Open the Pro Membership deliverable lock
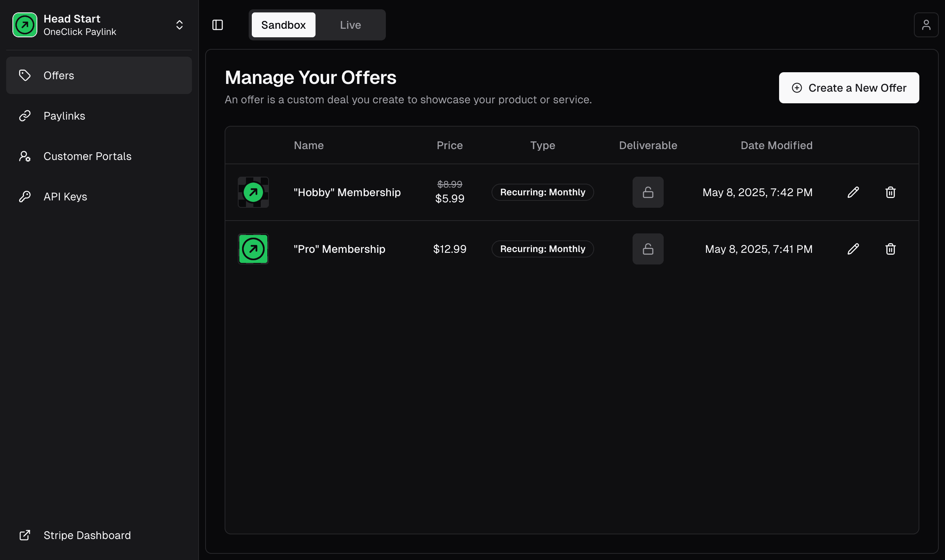 click(x=648, y=249)
